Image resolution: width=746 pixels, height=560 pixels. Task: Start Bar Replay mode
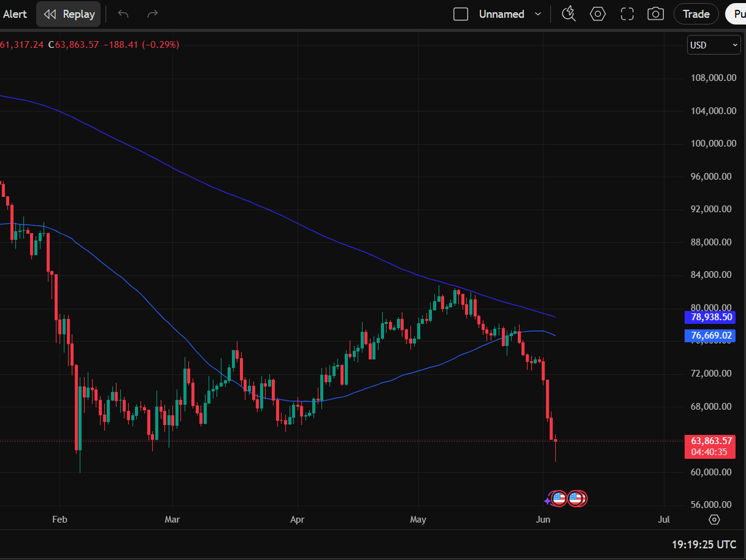point(68,14)
